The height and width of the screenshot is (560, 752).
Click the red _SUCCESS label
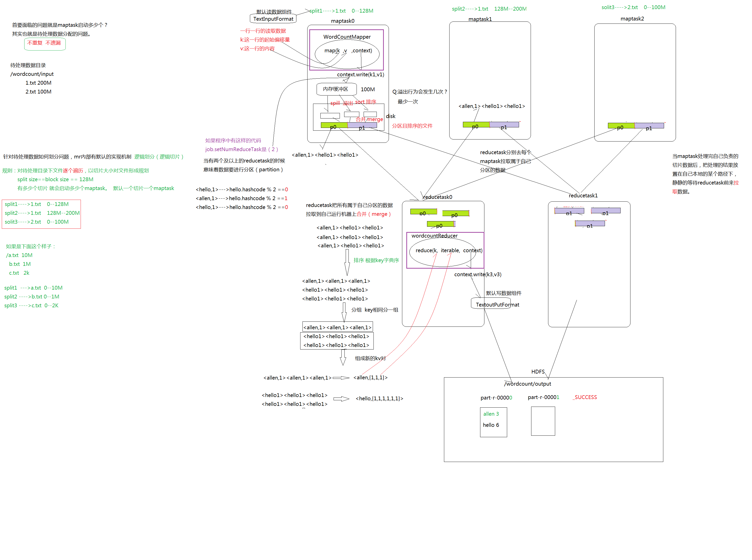(x=584, y=397)
